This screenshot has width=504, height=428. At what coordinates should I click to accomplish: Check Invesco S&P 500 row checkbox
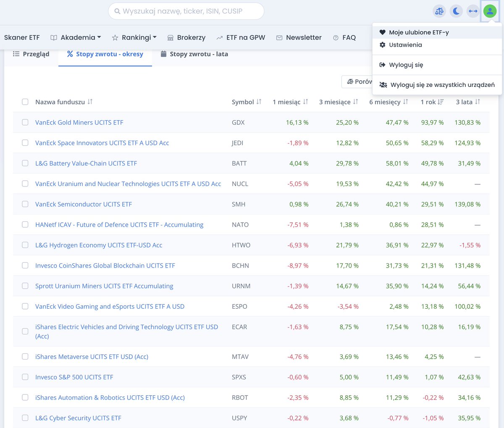[x=25, y=377]
